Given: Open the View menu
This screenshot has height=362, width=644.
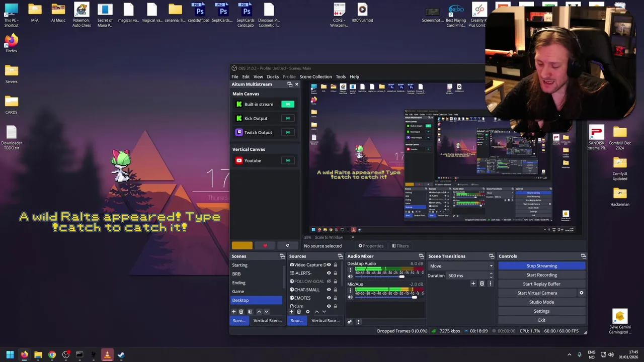Looking at the screenshot, I should 258,77.
